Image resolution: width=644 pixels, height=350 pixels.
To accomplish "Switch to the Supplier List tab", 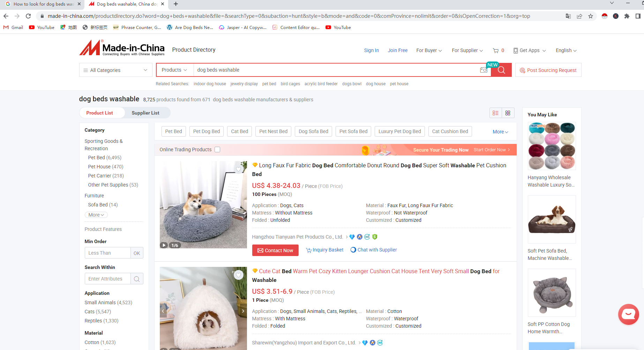I will click(145, 113).
